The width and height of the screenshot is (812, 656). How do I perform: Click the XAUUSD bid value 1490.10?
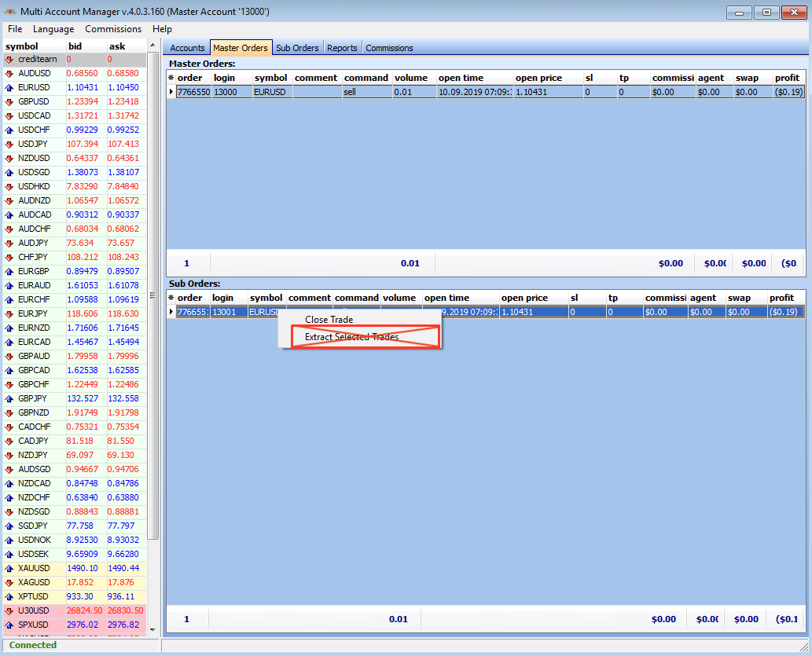(83, 569)
